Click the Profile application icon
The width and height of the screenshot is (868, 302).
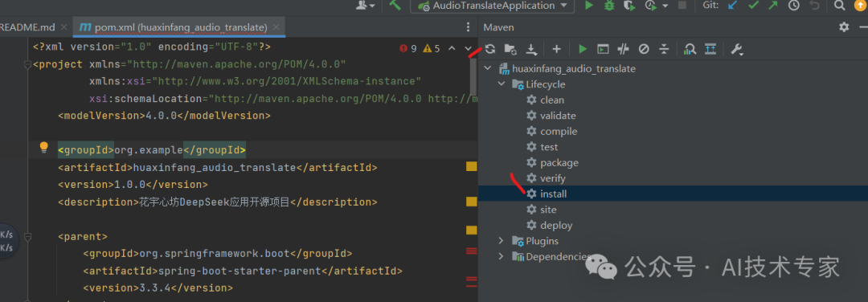click(x=650, y=6)
